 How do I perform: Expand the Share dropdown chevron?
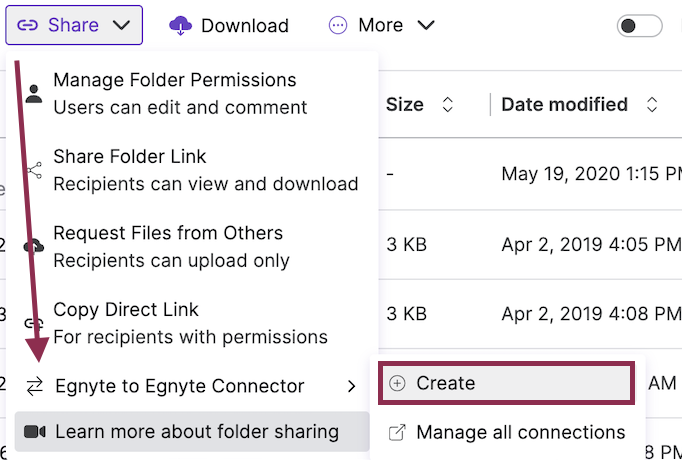point(121,25)
